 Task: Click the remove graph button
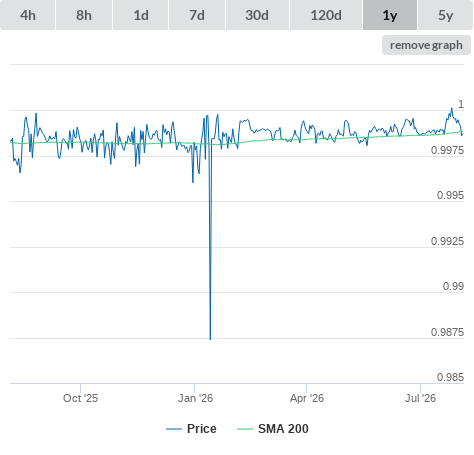click(426, 45)
